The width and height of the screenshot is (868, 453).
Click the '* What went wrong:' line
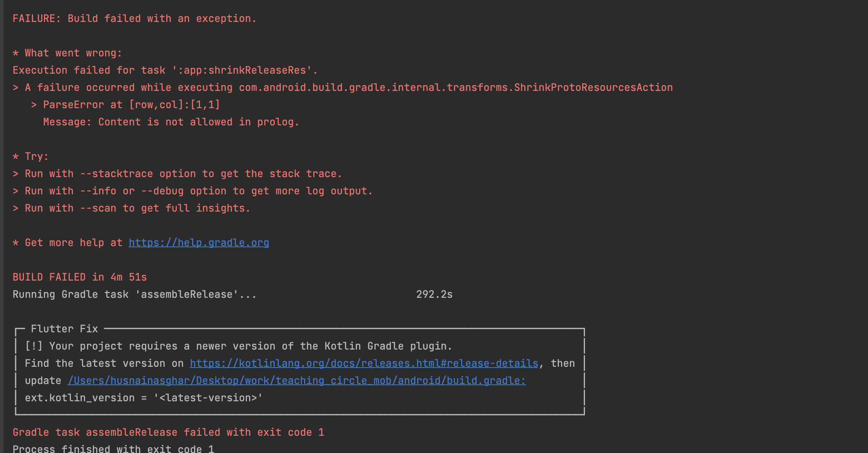tap(67, 53)
